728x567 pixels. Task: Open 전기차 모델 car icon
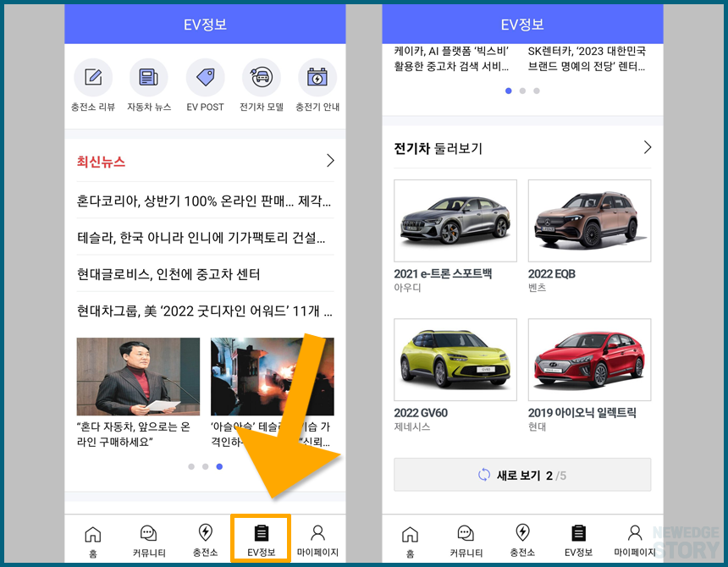pos(262,78)
